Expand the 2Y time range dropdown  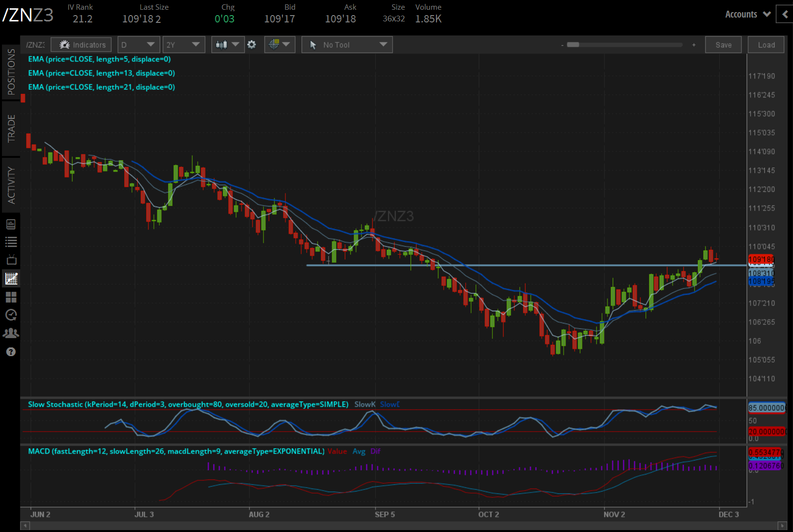pyautogui.click(x=183, y=45)
